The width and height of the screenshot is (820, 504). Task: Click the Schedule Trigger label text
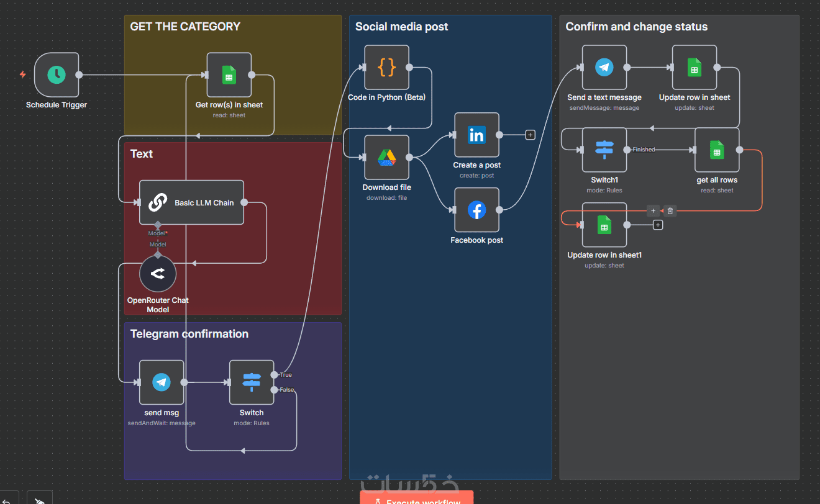point(57,105)
